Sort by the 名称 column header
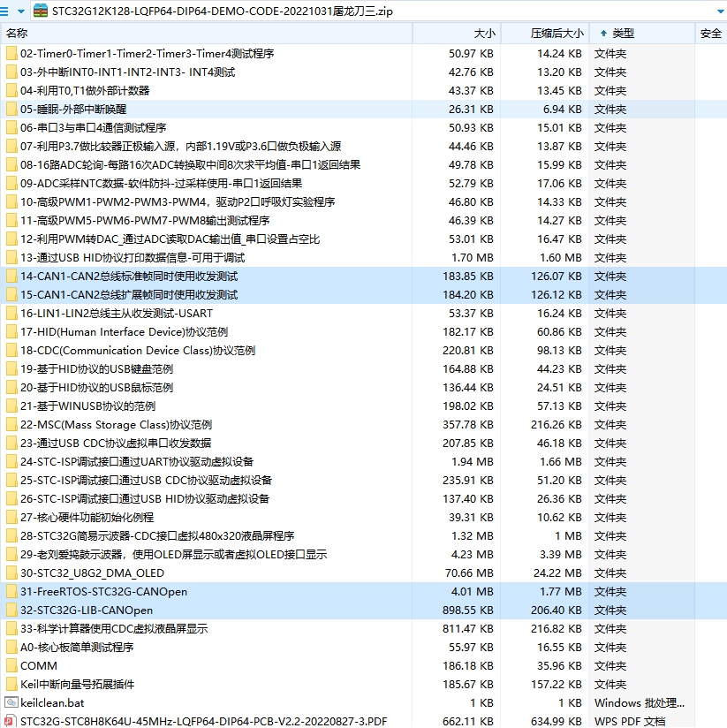This screenshot has width=727, height=728. (x=207, y=34)
